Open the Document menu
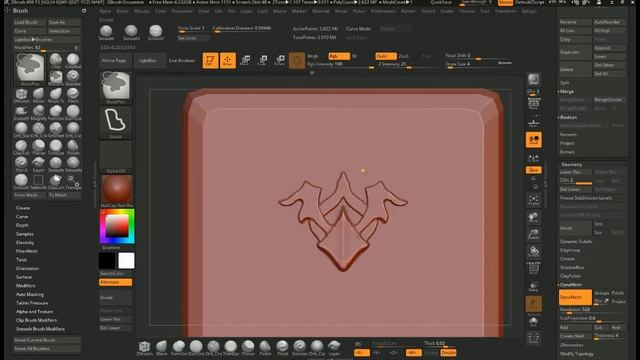The height and width of the screenshot is (360, 640). click(182, 11)
